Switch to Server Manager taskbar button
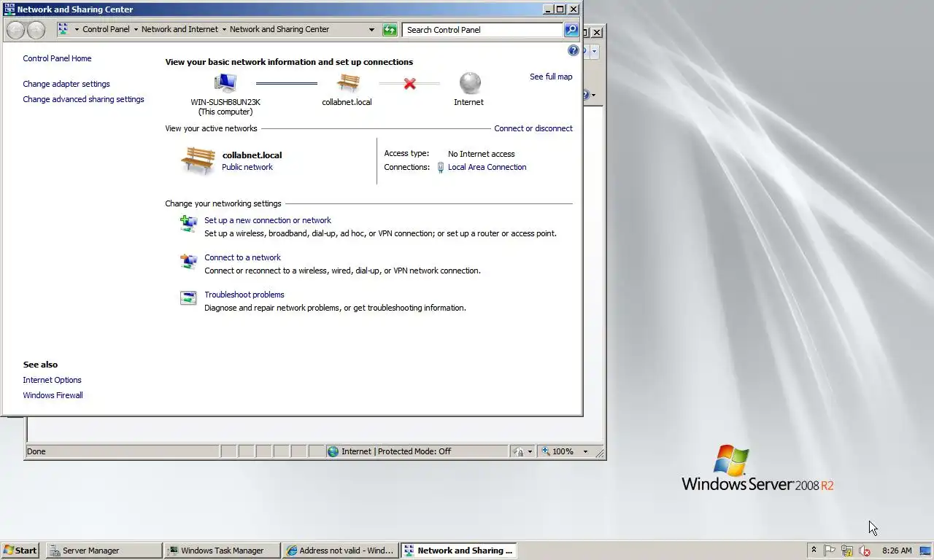 [104, 551]
